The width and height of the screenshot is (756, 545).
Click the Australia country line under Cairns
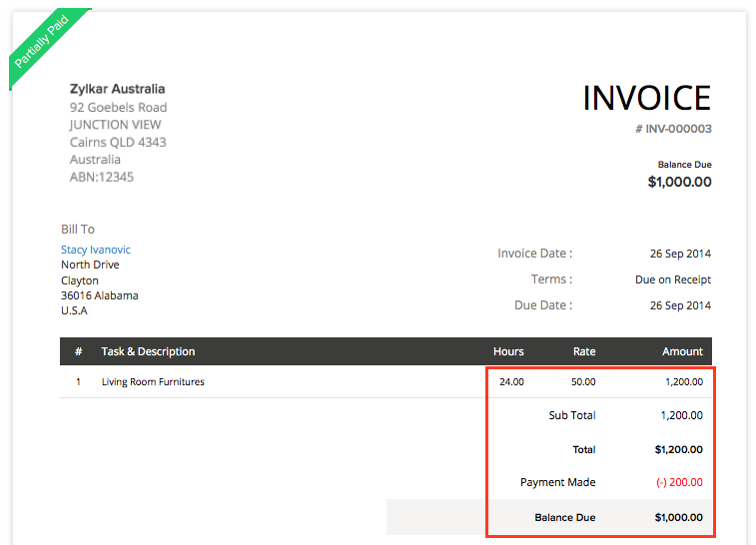click(95, 160)
